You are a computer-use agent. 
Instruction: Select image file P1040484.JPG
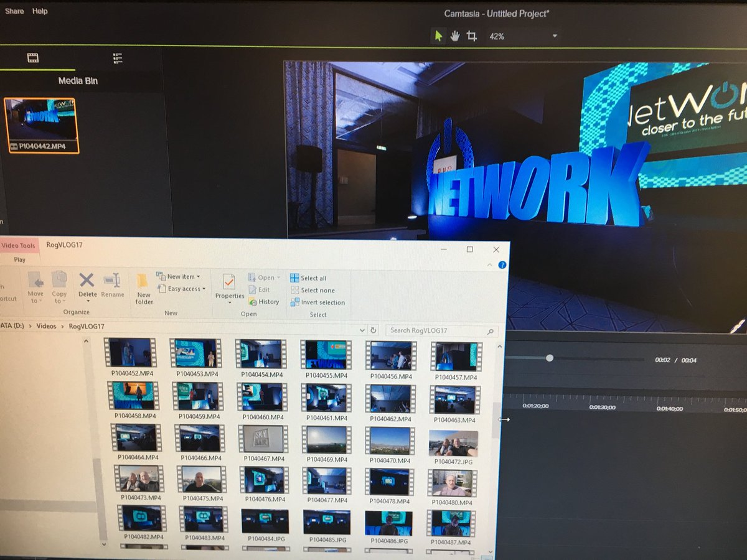[265, 525]
